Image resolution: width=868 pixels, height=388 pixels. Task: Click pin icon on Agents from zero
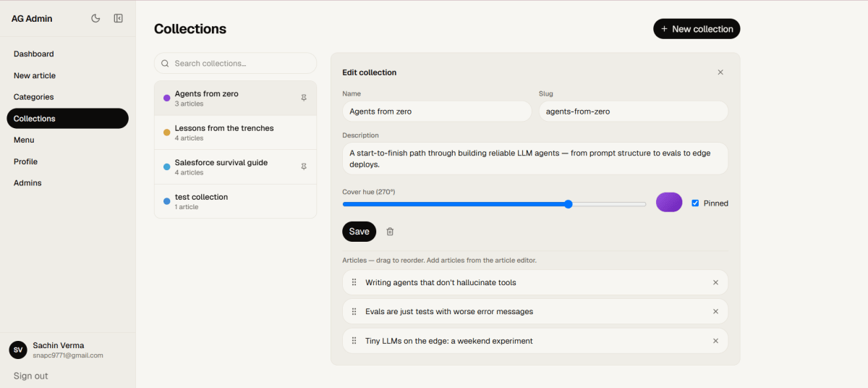(x=304, y=98)
